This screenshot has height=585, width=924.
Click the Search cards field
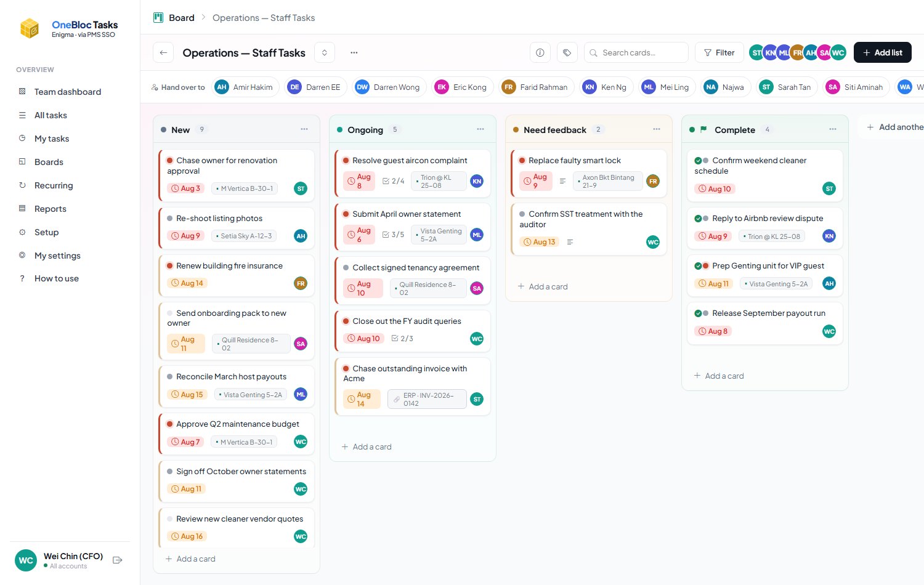[636, 53]
